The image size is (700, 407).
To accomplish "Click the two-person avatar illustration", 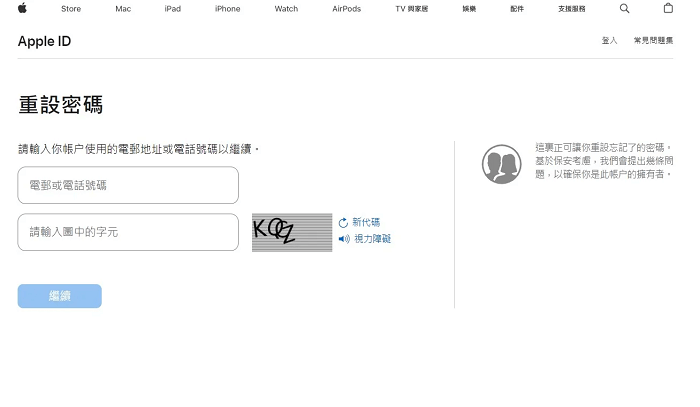I will pos(501,164).
